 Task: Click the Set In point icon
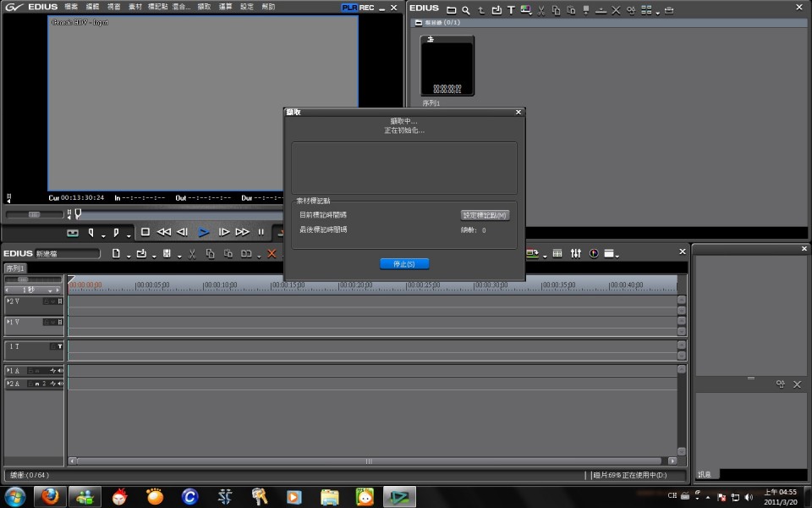[x=91, y=232]
